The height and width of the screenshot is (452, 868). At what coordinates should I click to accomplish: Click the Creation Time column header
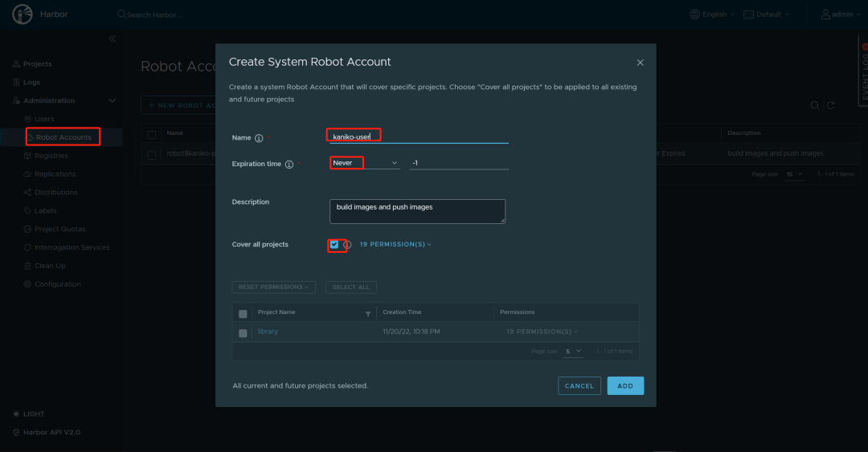pyautogui.click(x=402, y=312)
